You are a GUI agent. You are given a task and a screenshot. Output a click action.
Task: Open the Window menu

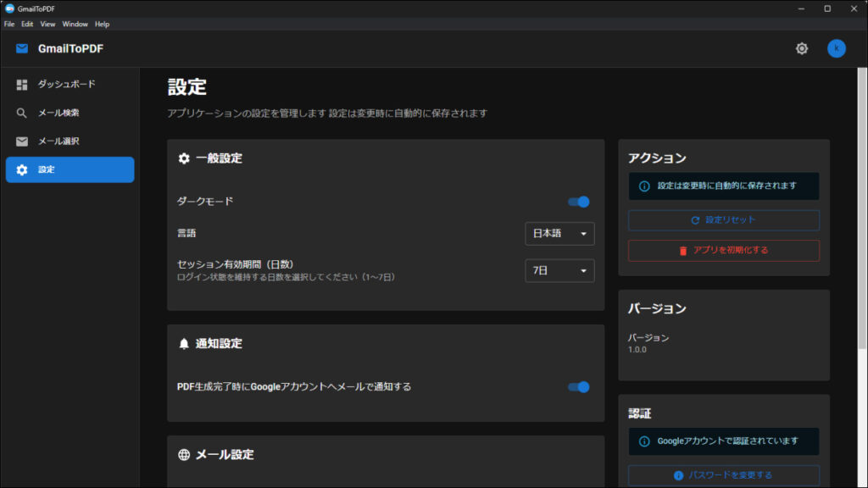(75, 25)
